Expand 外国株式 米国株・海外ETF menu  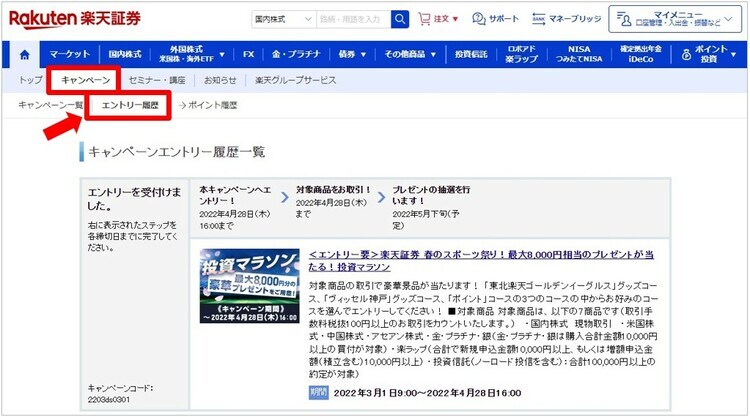pyautogui.click(x=192, y=55)
